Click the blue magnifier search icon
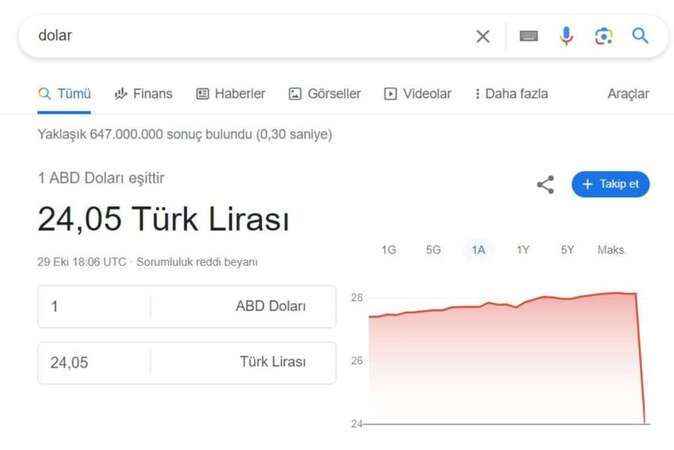This screenshot has height=450, width=674. click(640, 36)
